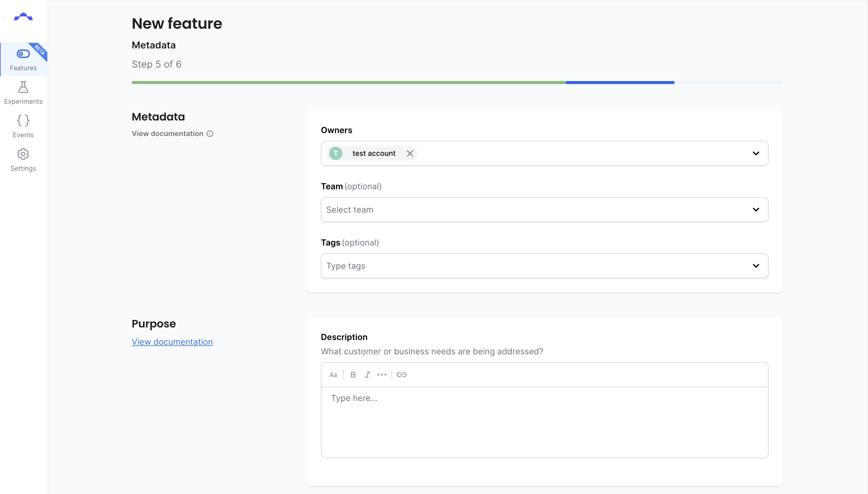Click the app logo in sidebar
The image size is (868, 494).
coord(23,17)
